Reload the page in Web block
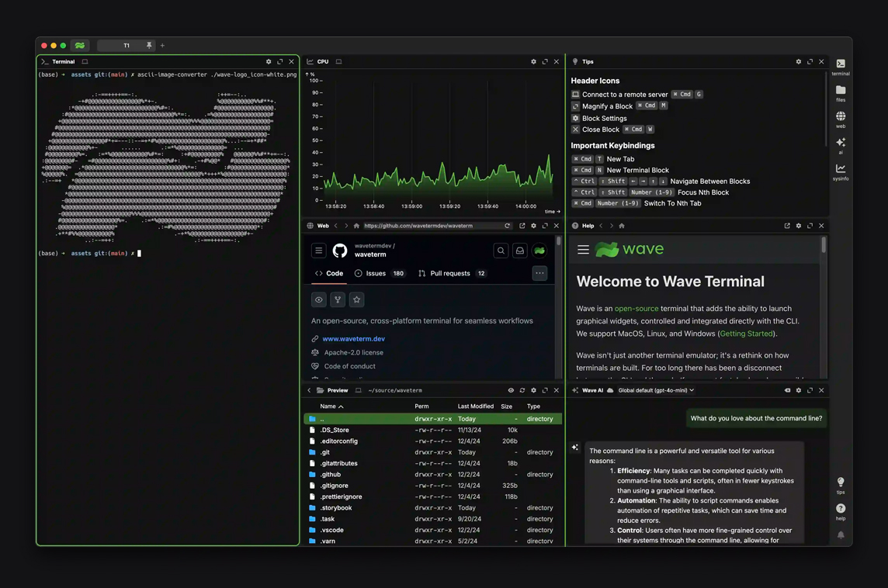888x588 pixels. coord(508,226)
